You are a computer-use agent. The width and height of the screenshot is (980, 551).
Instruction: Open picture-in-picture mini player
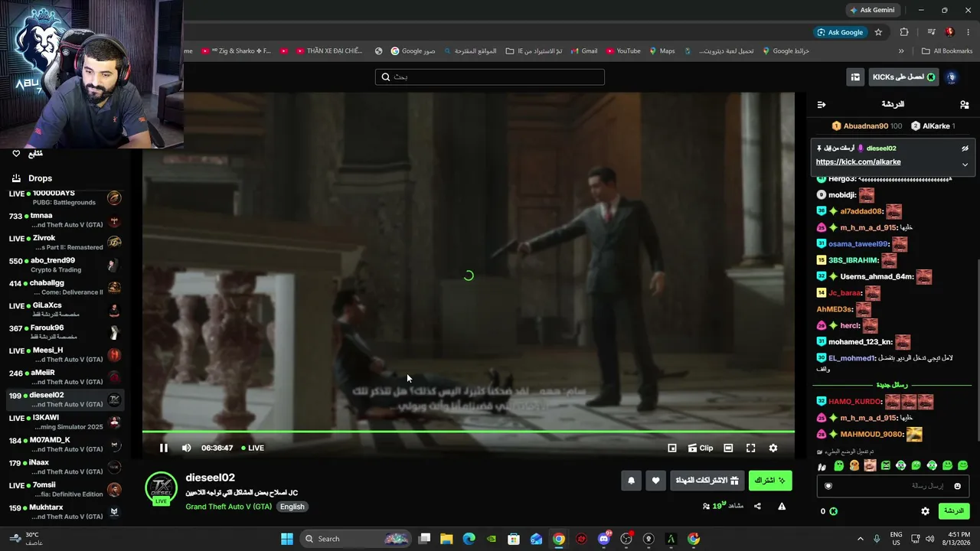672,448
